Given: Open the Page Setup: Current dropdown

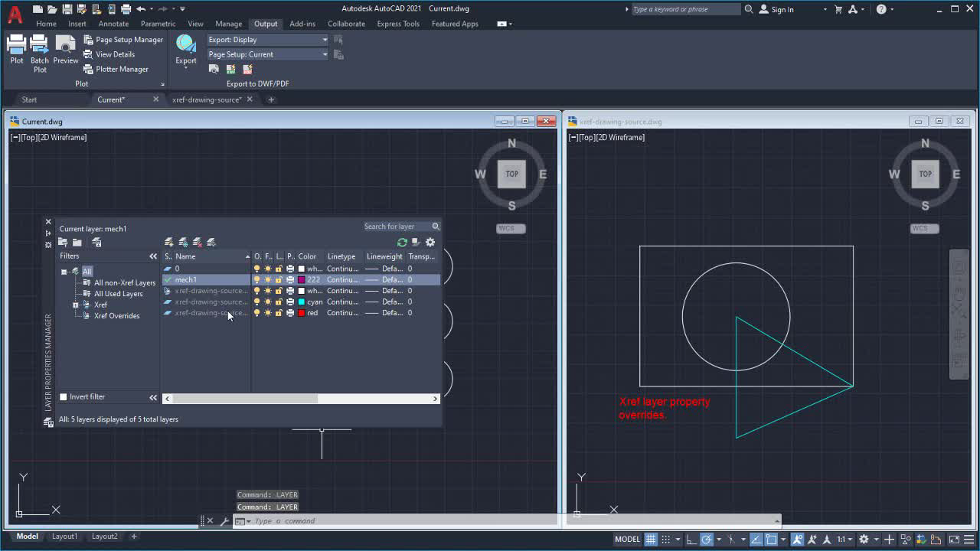Looking at the screenshot, I should [267, 54].
